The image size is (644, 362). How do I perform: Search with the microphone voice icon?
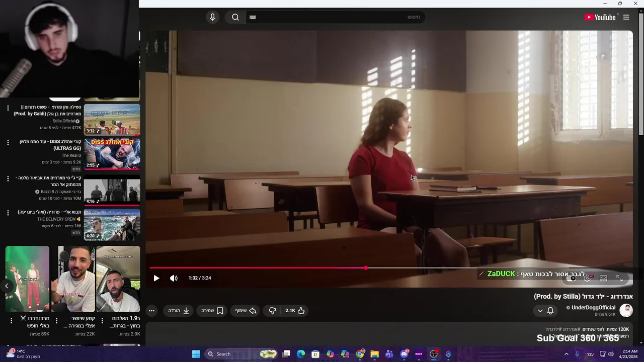[x=212, y=17]
